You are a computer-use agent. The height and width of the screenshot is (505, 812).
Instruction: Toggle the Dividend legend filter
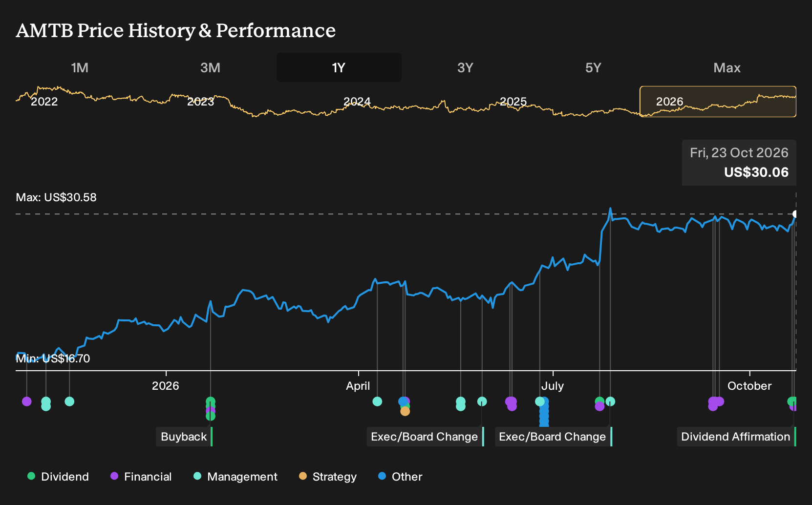pyautogui.click(x=58, y=477)
